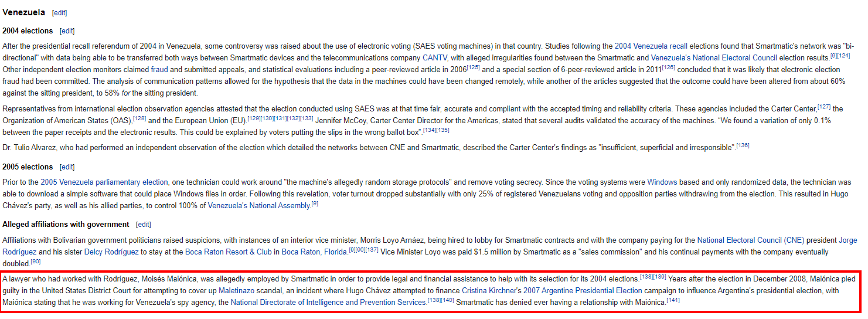Click citation [133] before Jennifer McCoy
Screen dimensions: 868x319
coord(307,118)
